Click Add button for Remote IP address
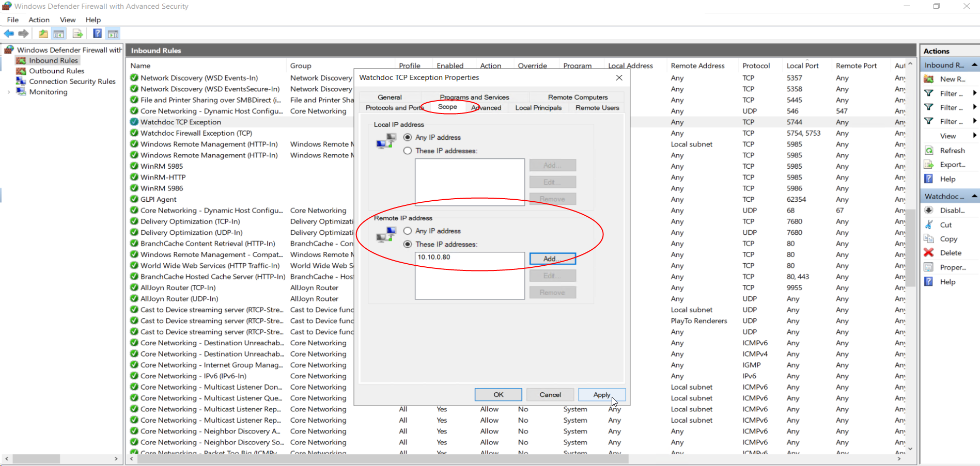Image resolution: width=980 pixels, height=466 pixels. pos(552,259)
